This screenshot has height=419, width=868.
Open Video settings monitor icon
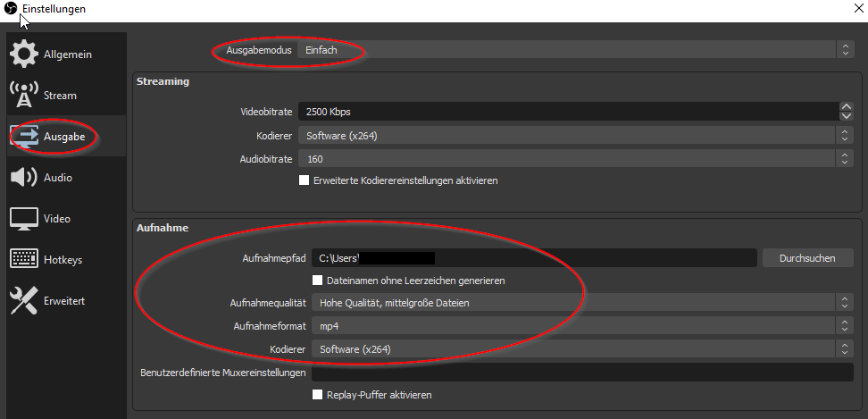(x=24, y=219)
